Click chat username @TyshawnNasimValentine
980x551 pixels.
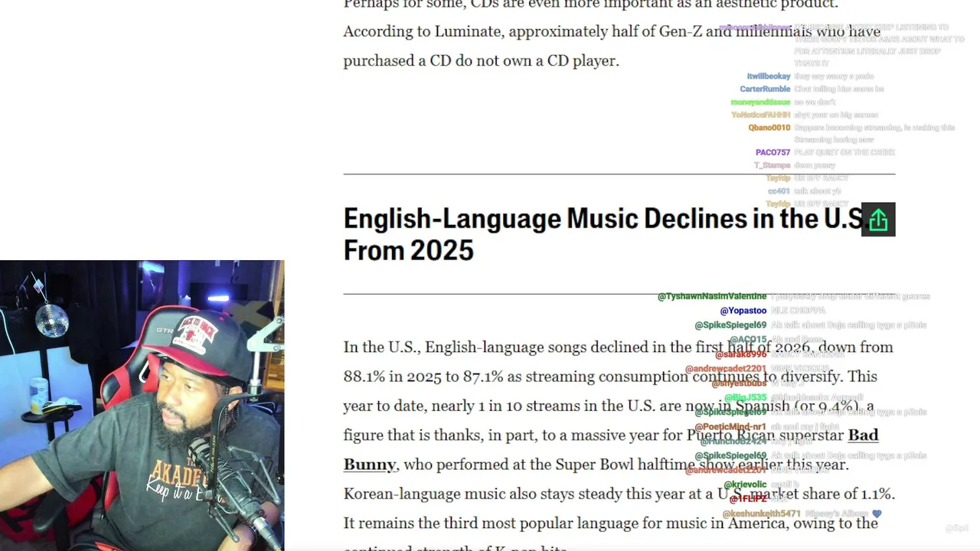(712, 296)
